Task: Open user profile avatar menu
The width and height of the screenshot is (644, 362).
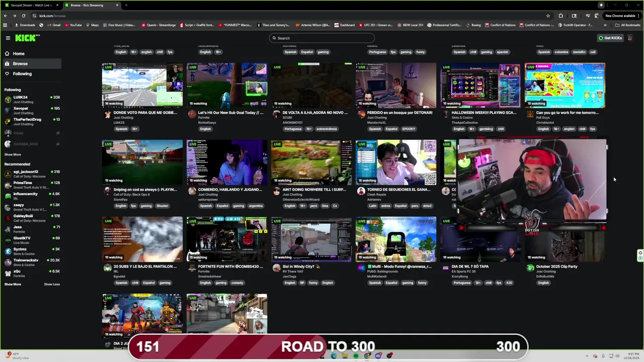Action: tap(630, 38)
